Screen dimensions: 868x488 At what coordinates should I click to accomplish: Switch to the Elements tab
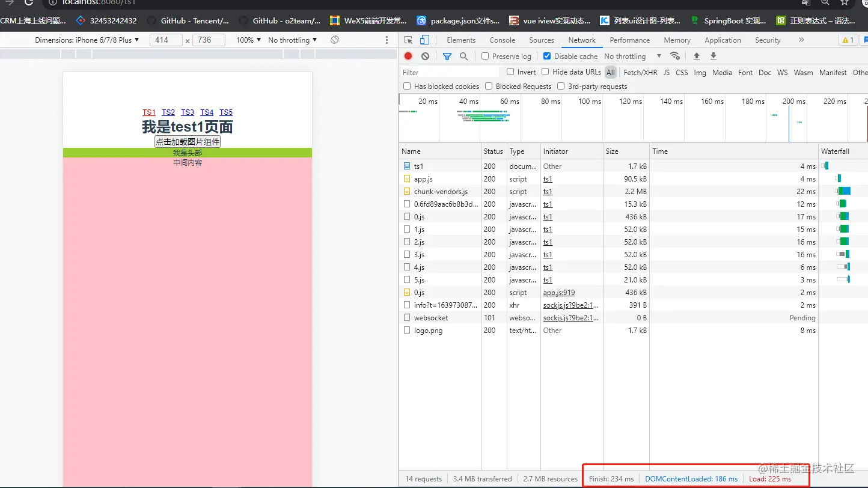click(x=461, y=40)
